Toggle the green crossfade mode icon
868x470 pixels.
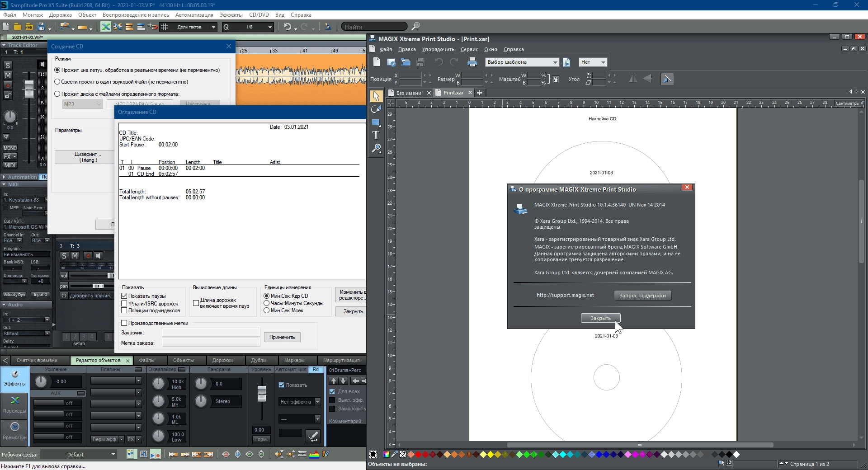click(x=106, y=27)
